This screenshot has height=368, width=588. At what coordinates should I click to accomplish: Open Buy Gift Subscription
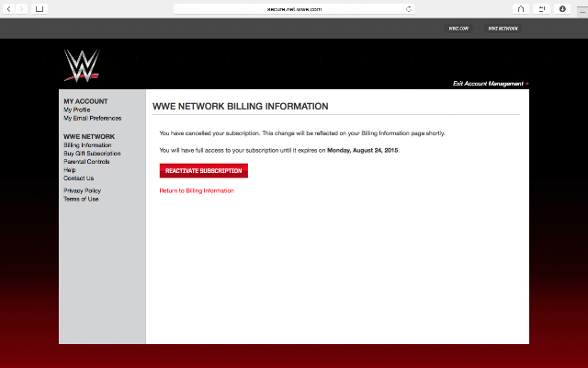click(x=92, y=154)
